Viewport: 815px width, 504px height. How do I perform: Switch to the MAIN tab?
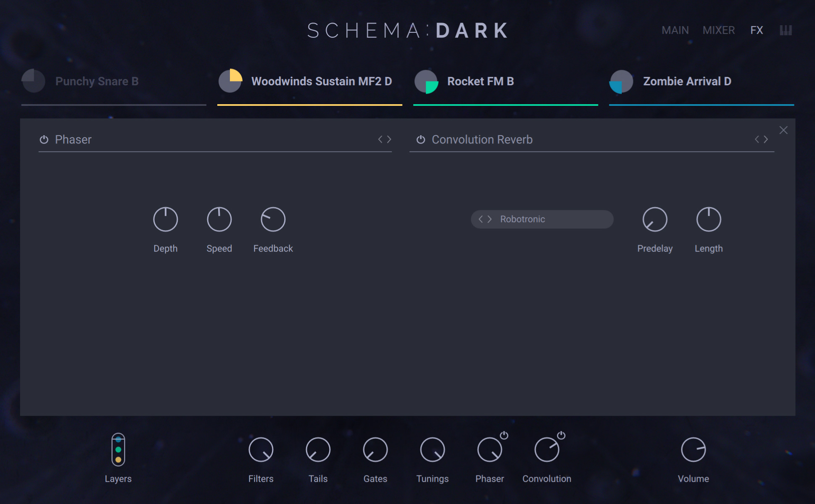[675, 30]
